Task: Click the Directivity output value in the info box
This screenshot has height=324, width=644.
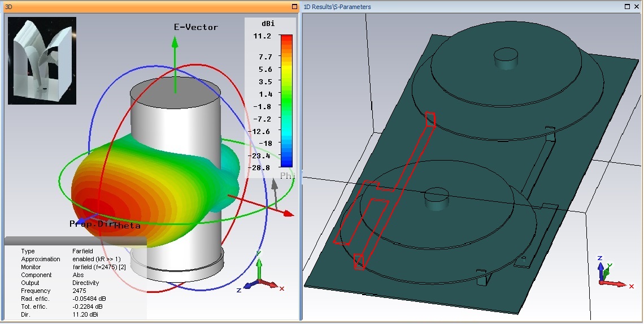Action: click(x=85, y=283)
